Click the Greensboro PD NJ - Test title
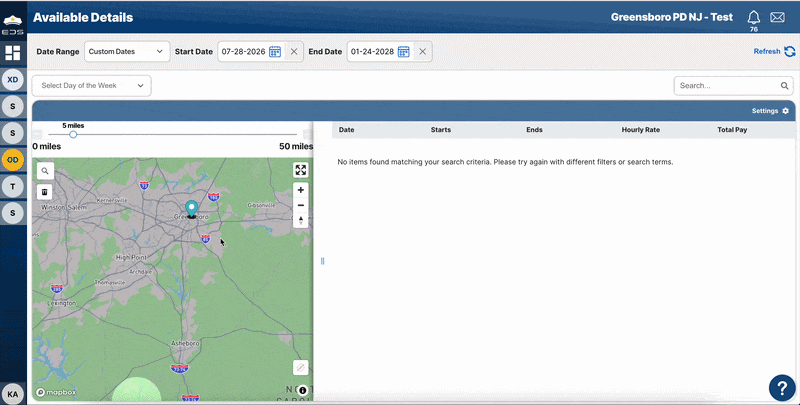This screenshot has height=405, width=800. click(671, 17)
